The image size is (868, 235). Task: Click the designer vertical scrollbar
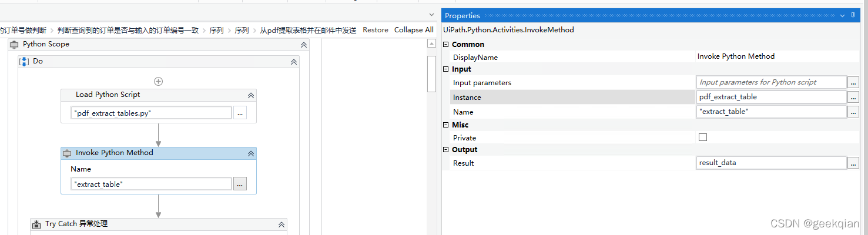(x=431, y=75)
